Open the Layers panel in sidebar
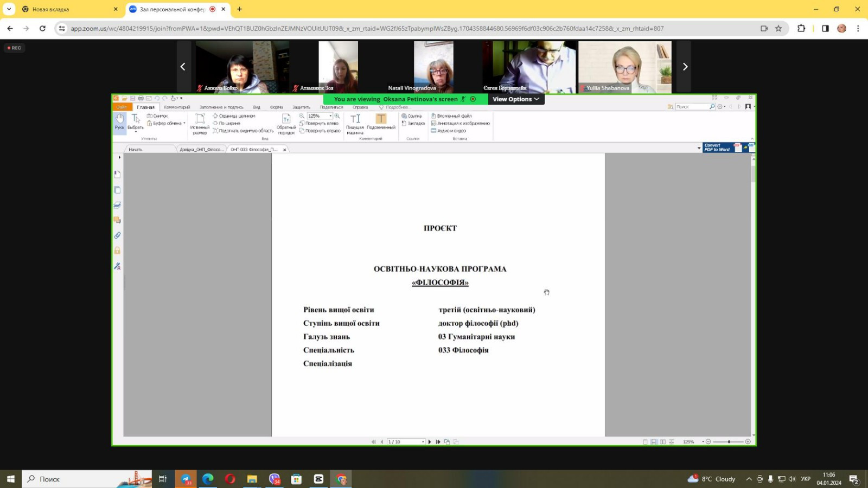 [117, 205]
